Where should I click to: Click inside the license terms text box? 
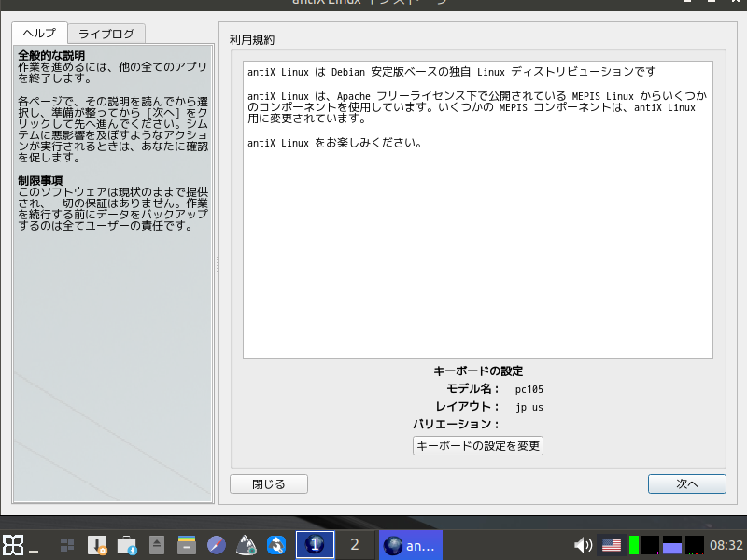pyautogui.click(x=478, y=210)
